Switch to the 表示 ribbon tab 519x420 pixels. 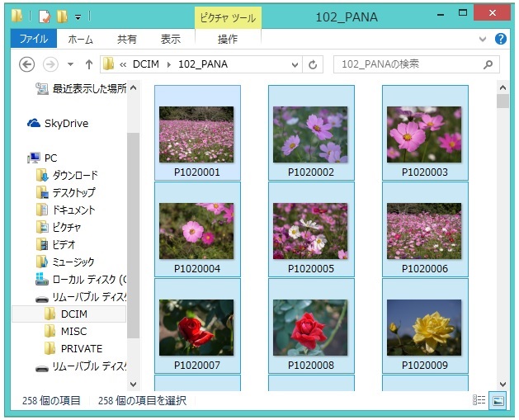pos(171,40)
